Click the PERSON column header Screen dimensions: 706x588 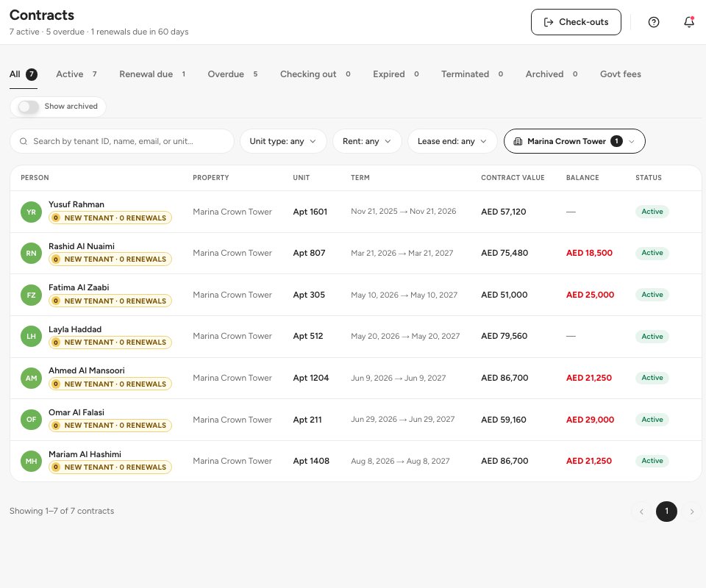[35, 178]
